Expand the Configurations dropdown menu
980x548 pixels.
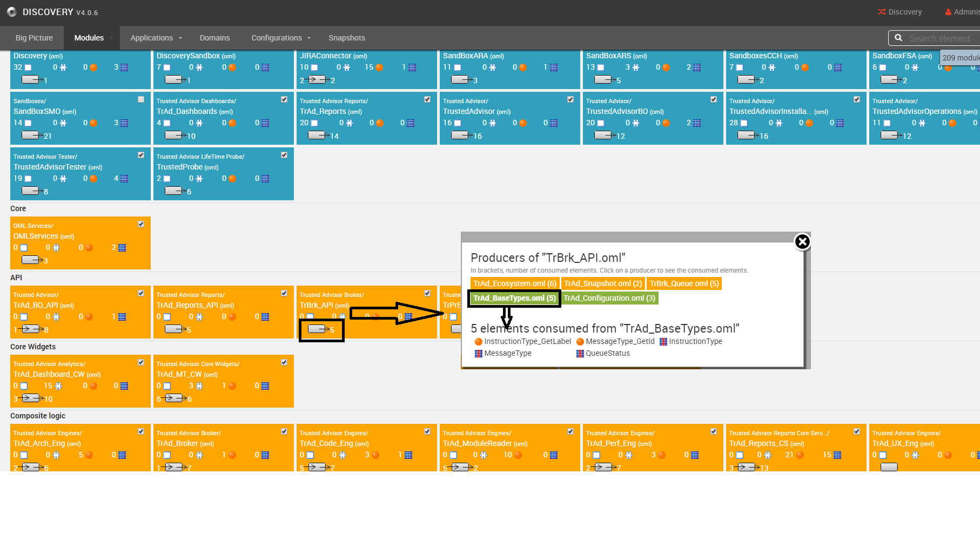coord(281,38)
